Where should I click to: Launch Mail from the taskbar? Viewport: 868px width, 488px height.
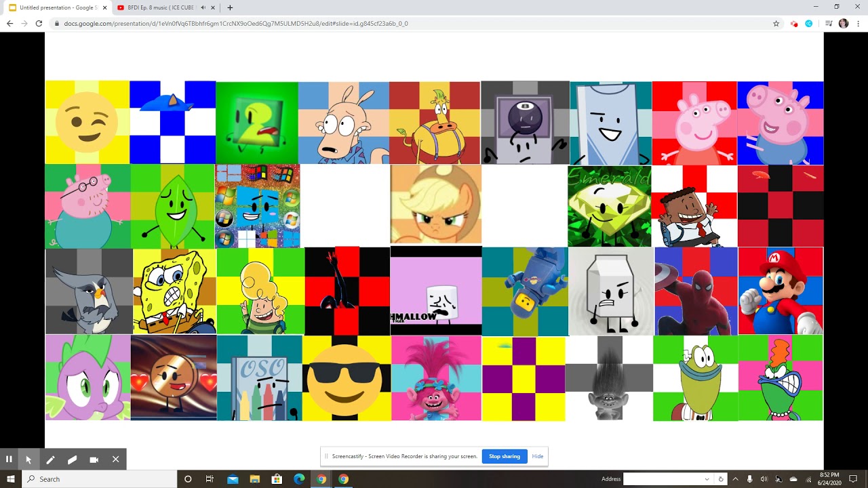(x=233, y=479)
